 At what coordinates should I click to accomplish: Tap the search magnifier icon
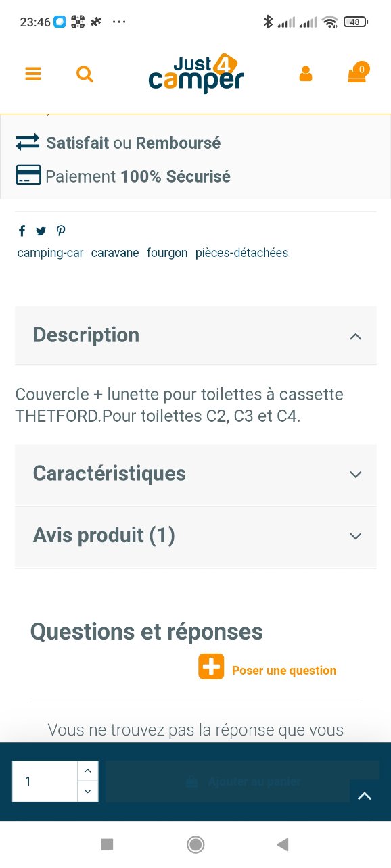pos(85,74)
